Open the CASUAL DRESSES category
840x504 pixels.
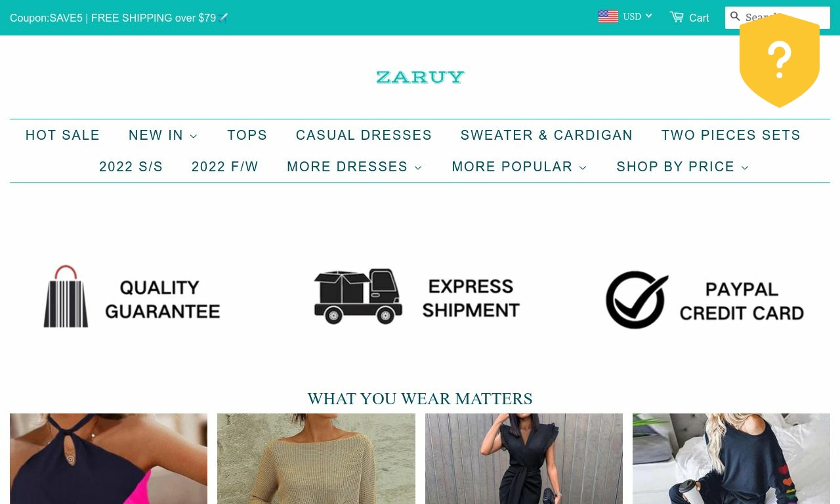pos(364,135)
